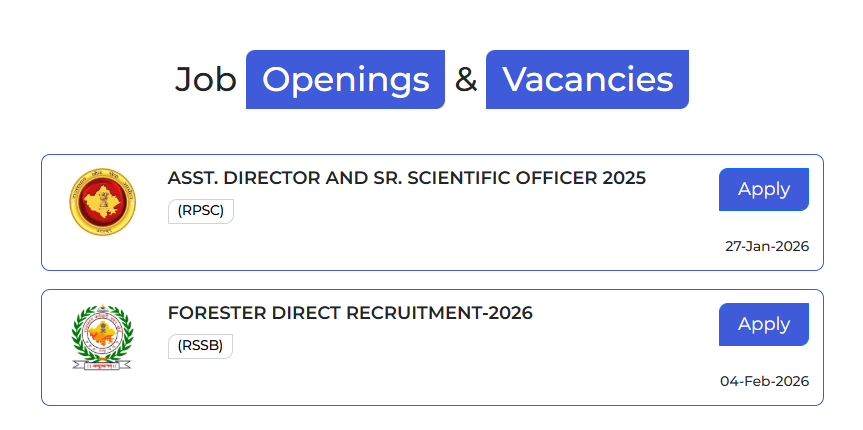Select the (RPSC) organization tag
863x430 pixels.
click(200, 211)
